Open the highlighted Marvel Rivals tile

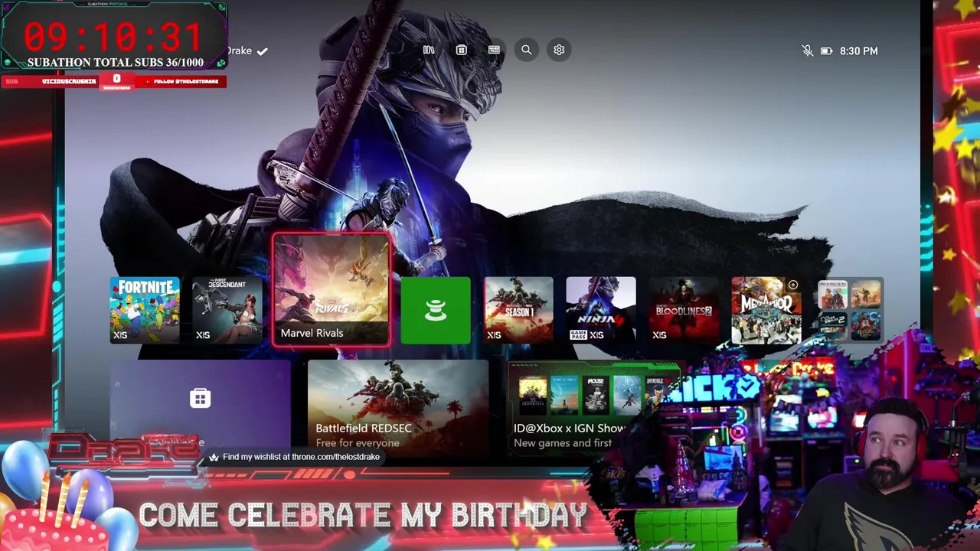331,290
